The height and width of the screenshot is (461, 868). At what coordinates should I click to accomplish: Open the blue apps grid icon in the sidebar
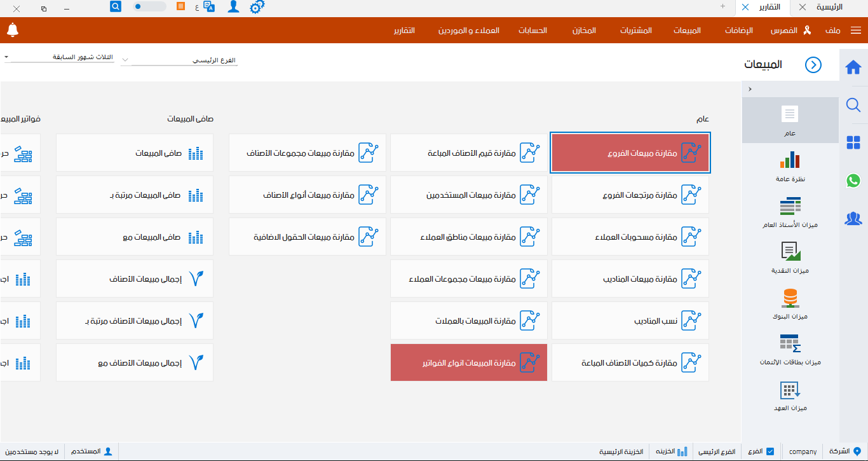853,143
